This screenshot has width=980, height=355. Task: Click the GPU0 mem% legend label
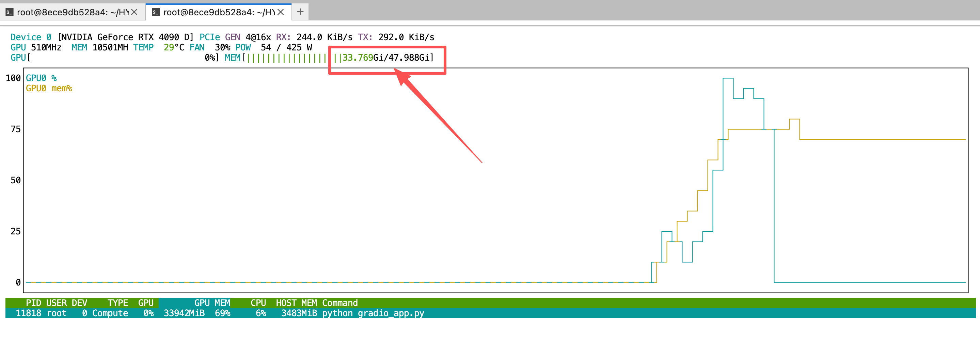[49, 88]
